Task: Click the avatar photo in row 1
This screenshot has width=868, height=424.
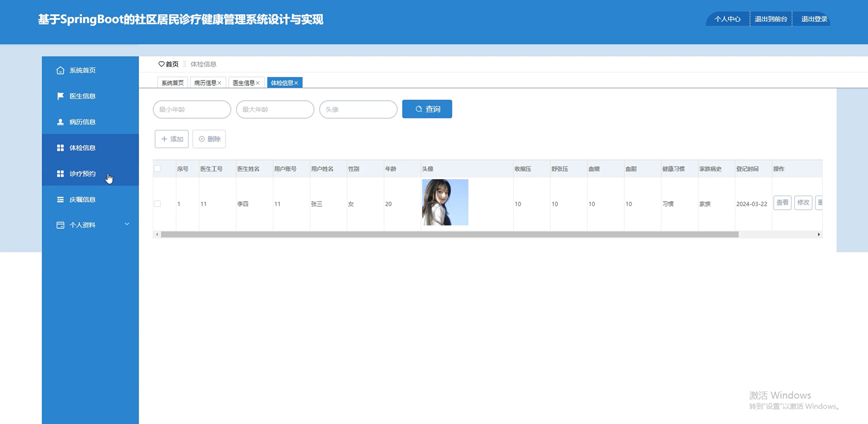Action: 445,202
